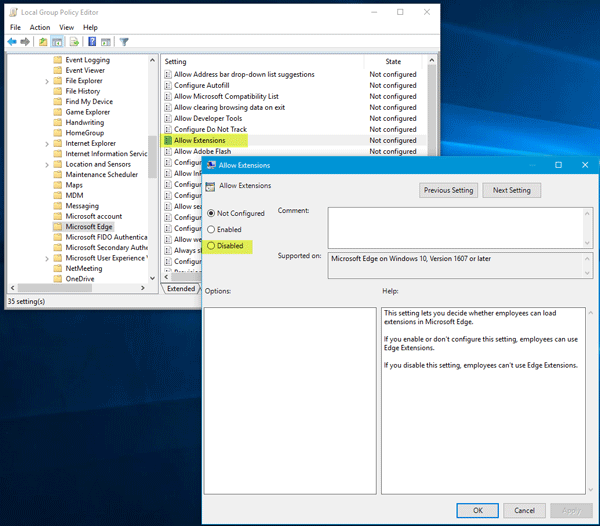Click the Up one level folder icon
Screen dimensions: 600x526
tap(44, 42)
